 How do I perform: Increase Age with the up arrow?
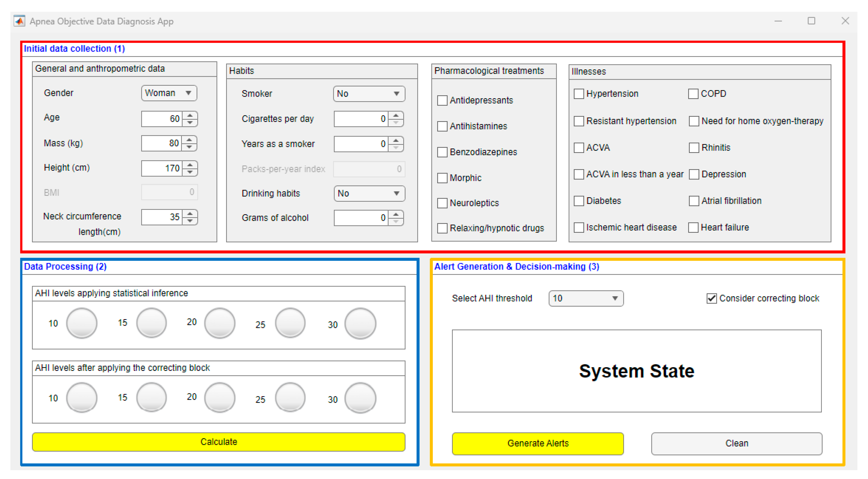[190, 115]
